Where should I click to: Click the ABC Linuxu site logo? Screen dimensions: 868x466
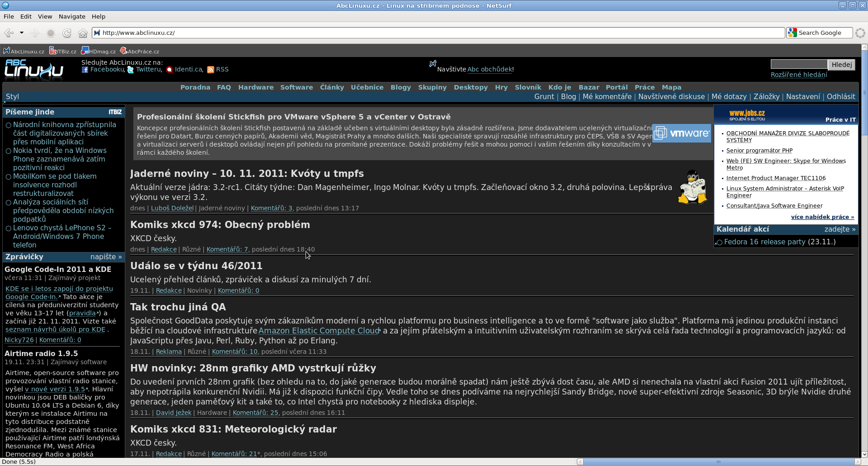(x=34, y=69)
